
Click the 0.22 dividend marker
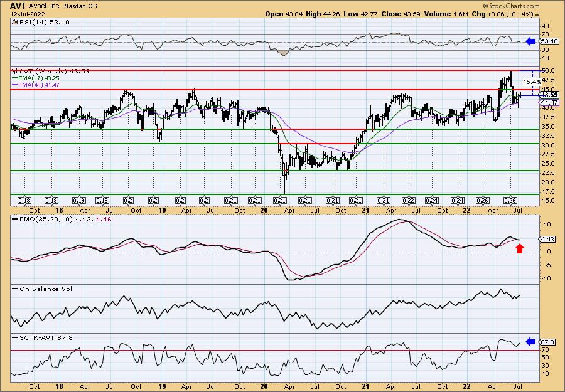tap(408, 201)
